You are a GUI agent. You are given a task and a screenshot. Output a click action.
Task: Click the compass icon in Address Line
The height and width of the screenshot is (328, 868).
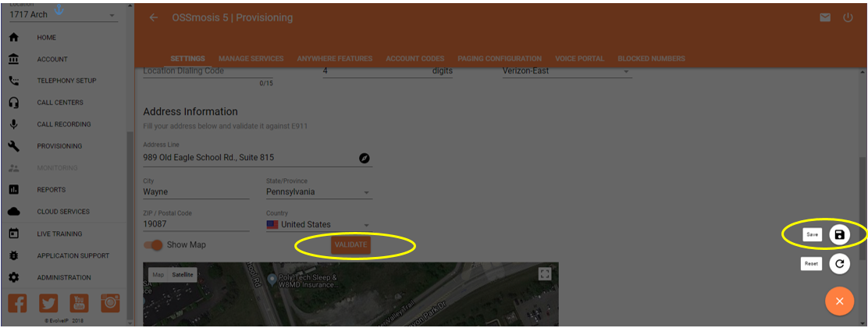click(364, 158)
